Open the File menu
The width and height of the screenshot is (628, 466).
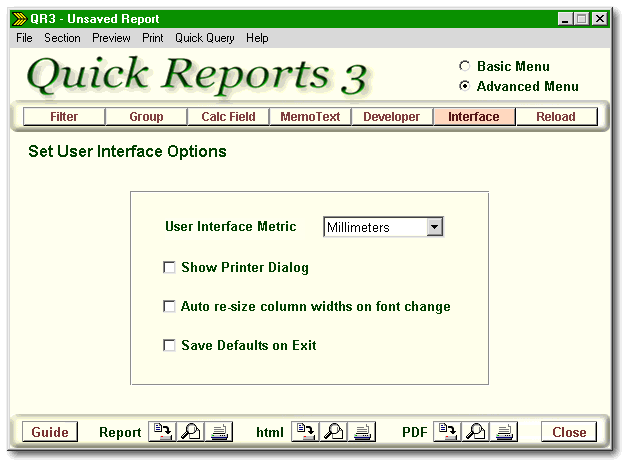click(x=24, y=38)
